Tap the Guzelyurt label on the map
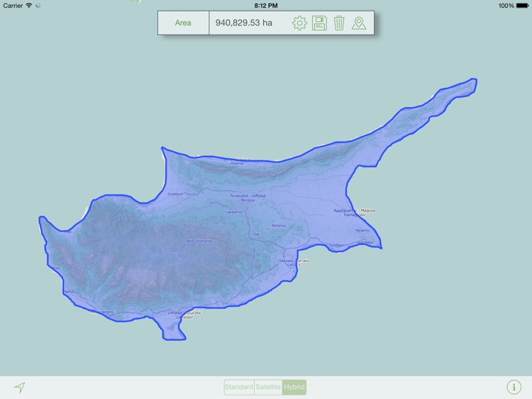 point(175,194)
